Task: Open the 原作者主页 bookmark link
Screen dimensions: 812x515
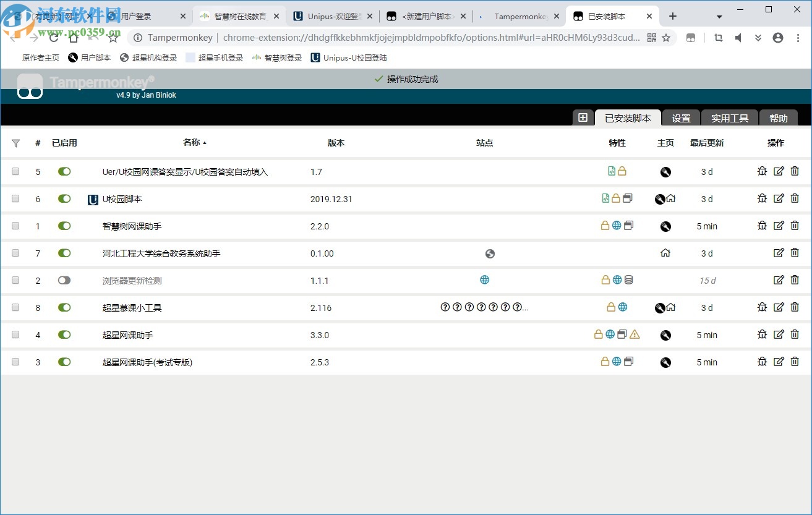Action: pyautogui.click(x=40, y=57)
